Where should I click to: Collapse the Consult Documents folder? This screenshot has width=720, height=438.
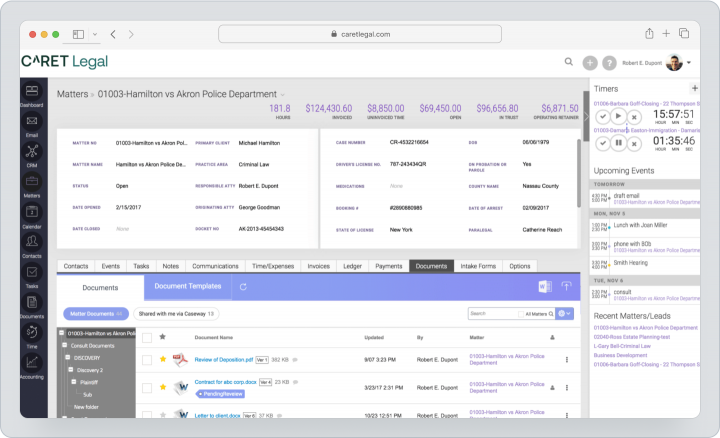coord(65,345)
